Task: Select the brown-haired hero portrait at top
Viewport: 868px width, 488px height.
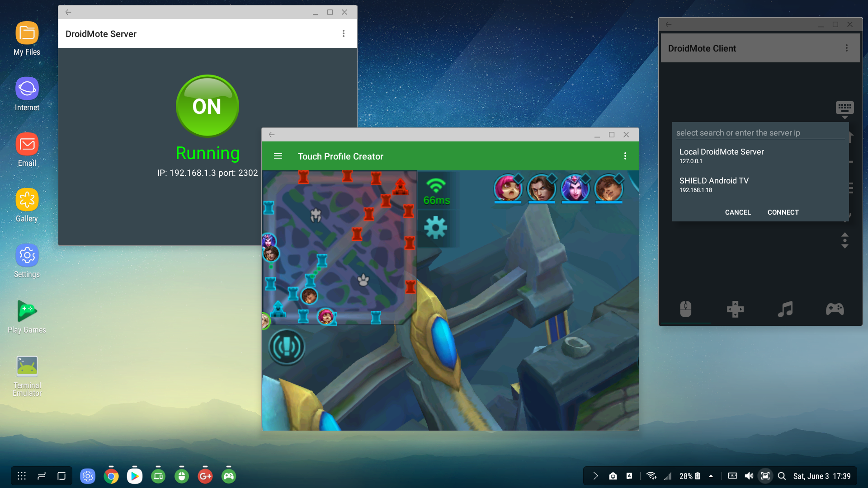Action: tap(609, 188)
